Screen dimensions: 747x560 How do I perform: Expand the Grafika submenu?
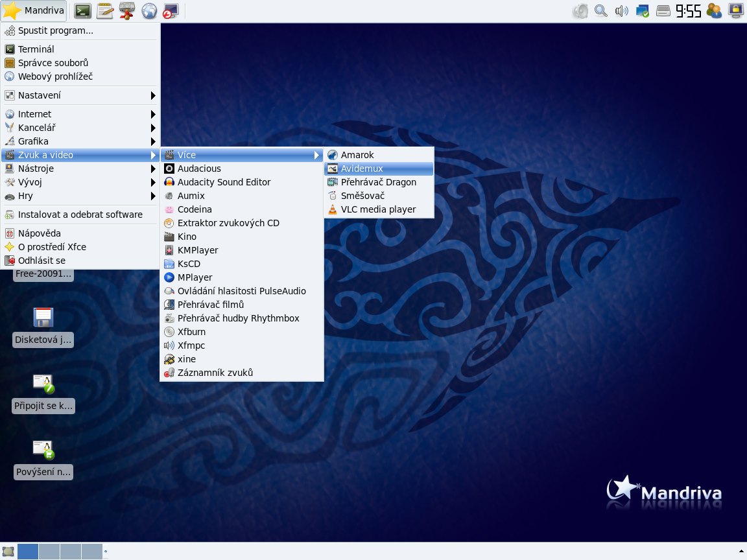pos(80,141)
